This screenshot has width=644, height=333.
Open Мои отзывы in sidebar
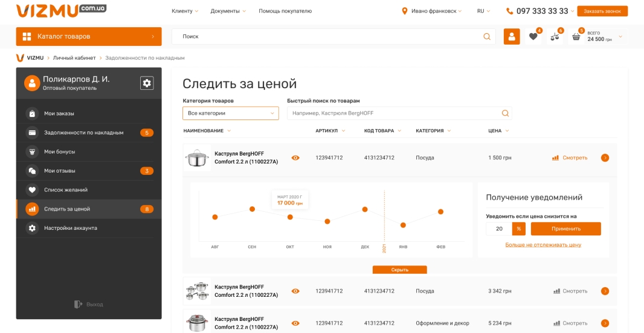click(89, 171)
